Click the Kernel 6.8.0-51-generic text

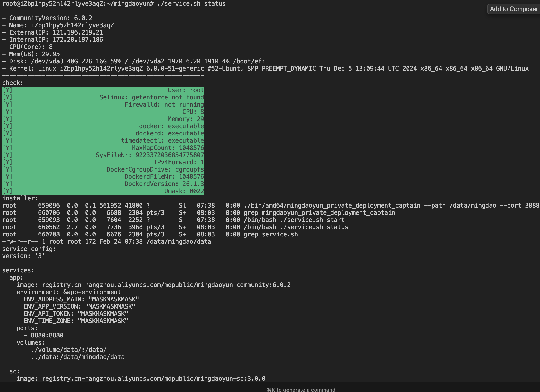point(175,69)
